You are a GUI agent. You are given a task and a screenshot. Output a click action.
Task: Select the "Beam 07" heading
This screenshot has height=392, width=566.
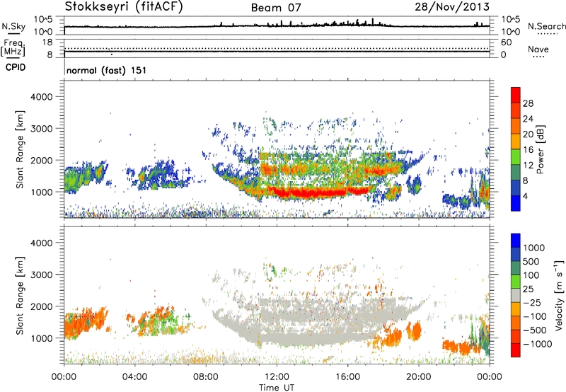click(x=276, y=8)
